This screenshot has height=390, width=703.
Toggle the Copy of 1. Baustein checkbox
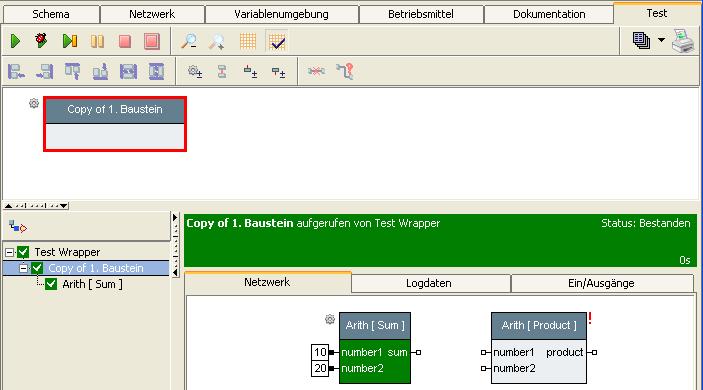pos(37,268)
